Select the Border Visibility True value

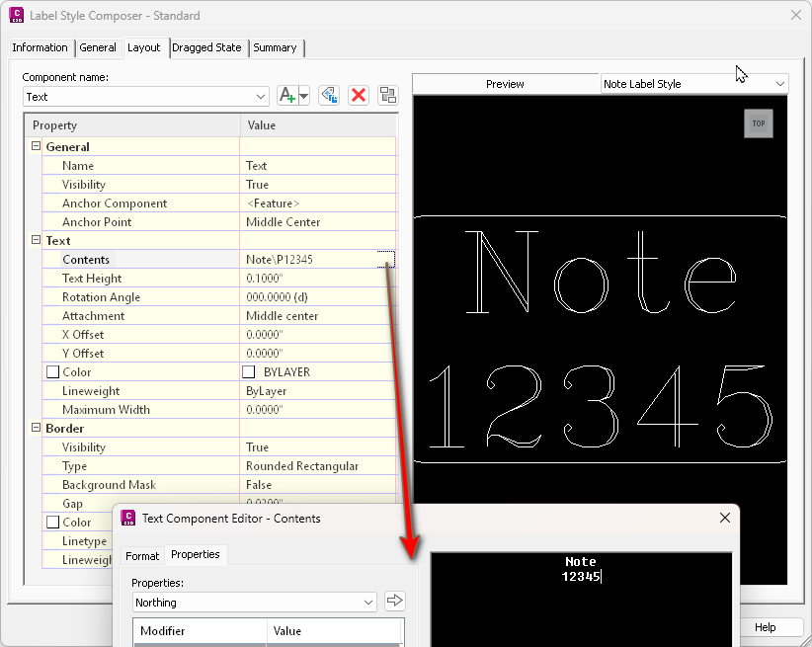(x=318, y=447)
